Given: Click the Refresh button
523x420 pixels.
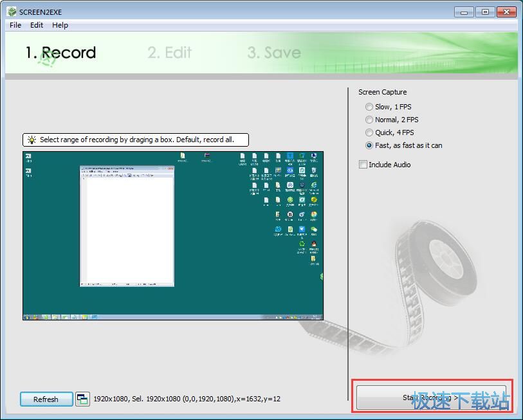Looking at the screenshot, I should point(46,399).
